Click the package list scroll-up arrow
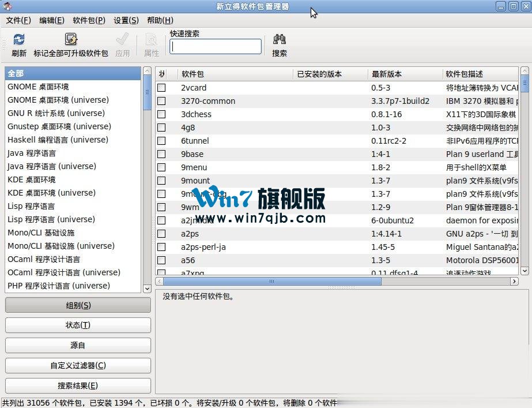 click(x=525, y=70)
